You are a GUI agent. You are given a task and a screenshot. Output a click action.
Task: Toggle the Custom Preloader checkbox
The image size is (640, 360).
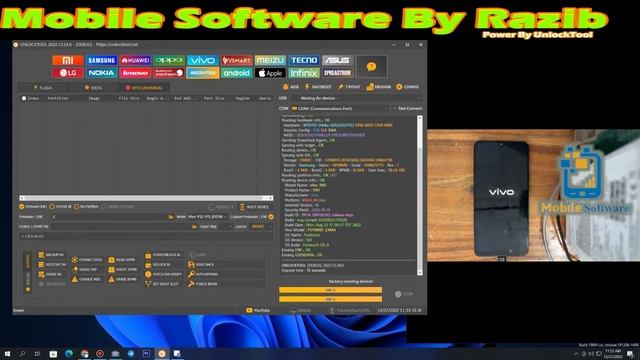271,217
